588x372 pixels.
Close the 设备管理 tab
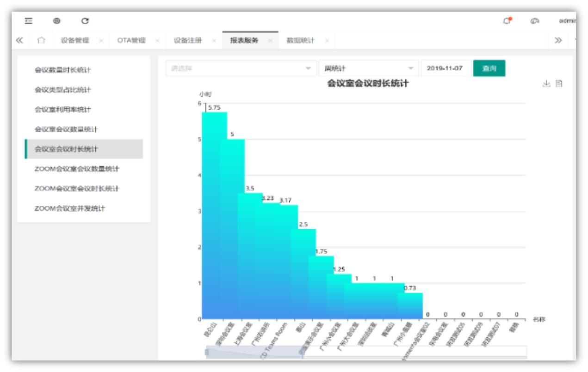[101, 41]
